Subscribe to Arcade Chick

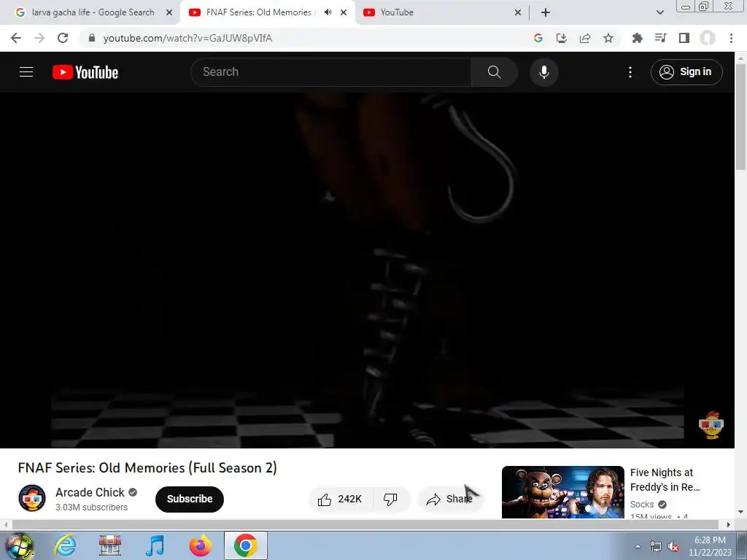[190, 499]
